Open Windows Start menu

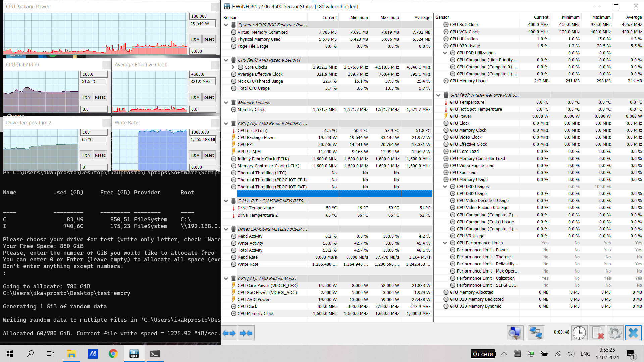10,354
